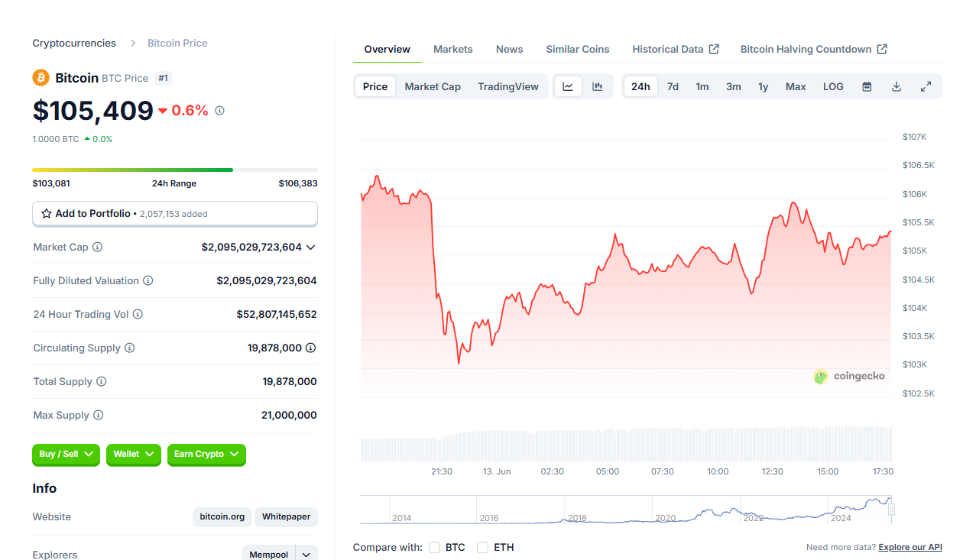Click the $2,095,029,723,604 Market Cap value

pos(251,248)
